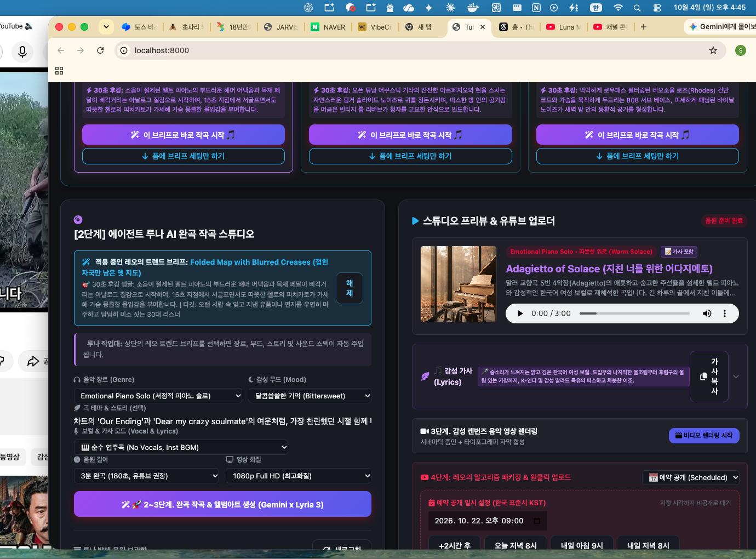Mute the audio player volume icon
756x559 pixels.
click(707, 313)
